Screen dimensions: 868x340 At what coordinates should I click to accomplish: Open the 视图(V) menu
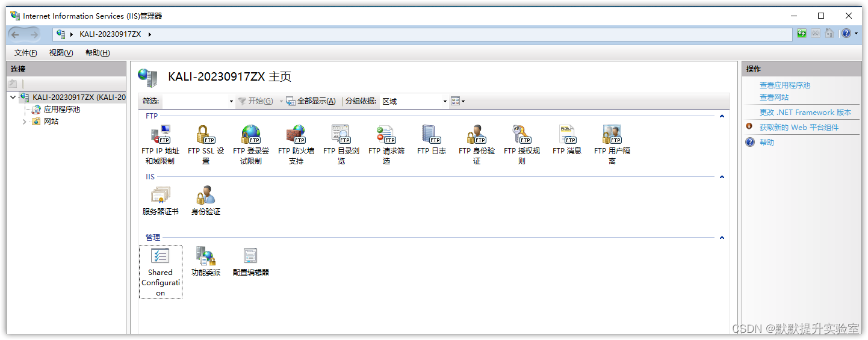pyautogui.click(x=61, y=53)
